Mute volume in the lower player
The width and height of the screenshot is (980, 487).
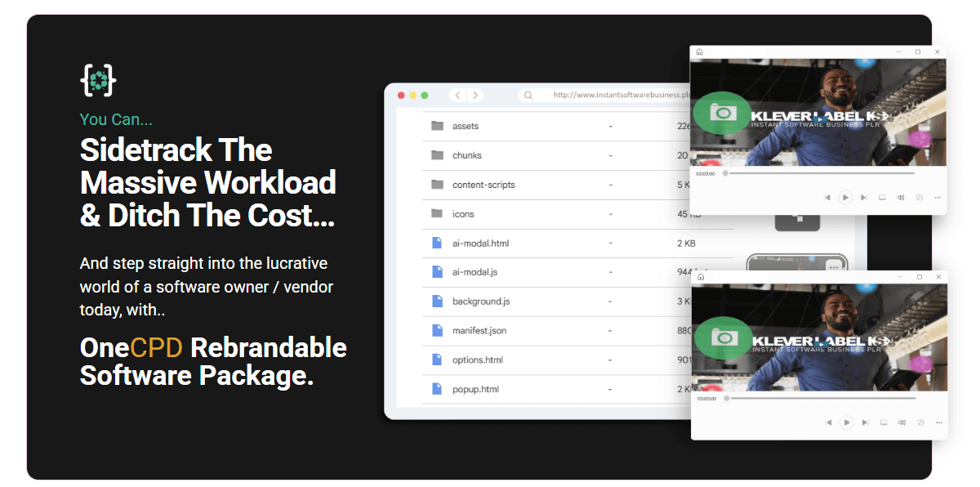click(x=902, y=422)
